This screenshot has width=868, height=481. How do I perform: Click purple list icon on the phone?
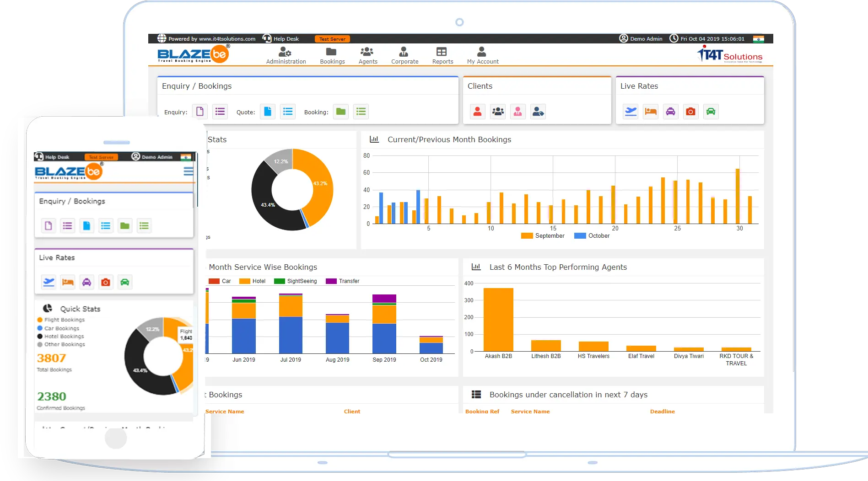[67, 225]
